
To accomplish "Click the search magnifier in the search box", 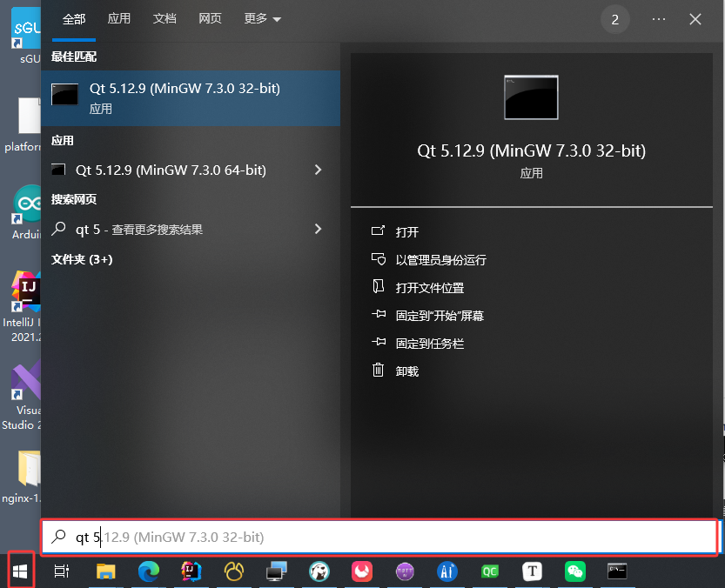I will [58, 537].
